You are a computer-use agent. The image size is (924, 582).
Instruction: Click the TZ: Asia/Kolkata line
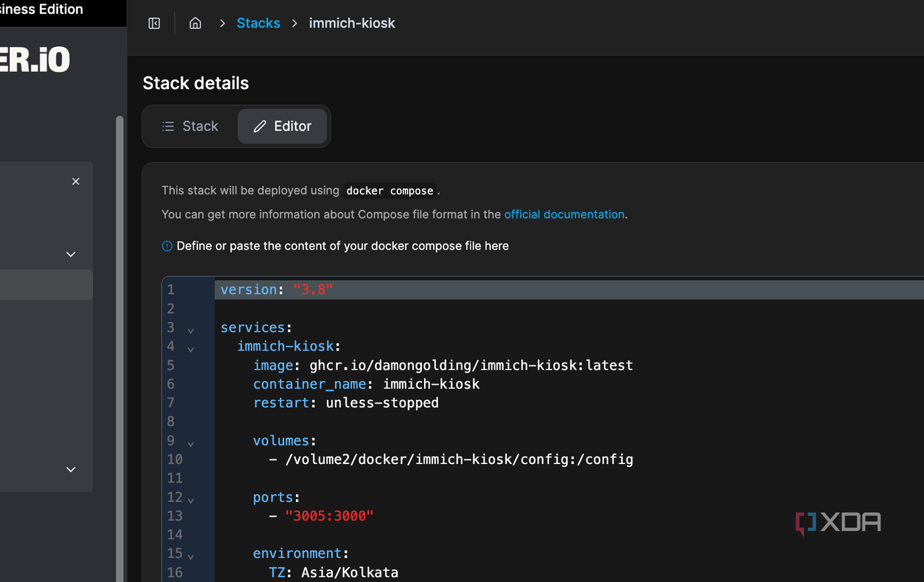tap(334, 572)
